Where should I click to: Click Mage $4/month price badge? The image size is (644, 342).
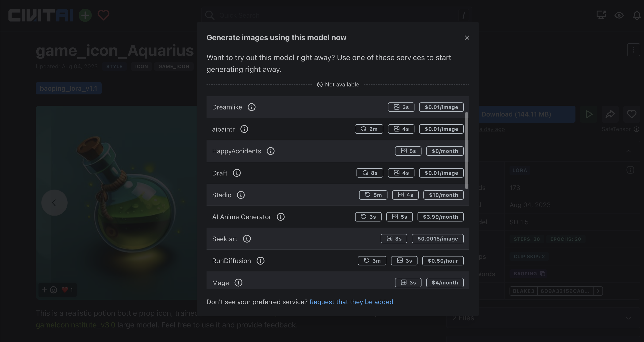pos(445,283)
